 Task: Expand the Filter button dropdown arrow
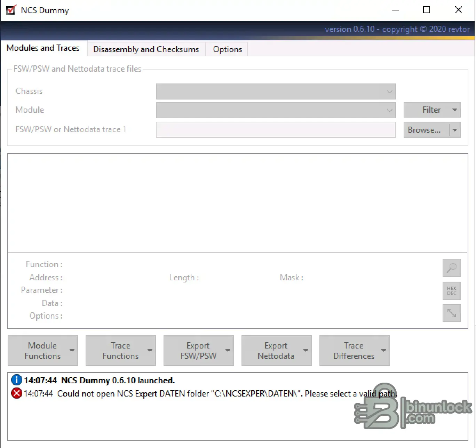(454, 110)
